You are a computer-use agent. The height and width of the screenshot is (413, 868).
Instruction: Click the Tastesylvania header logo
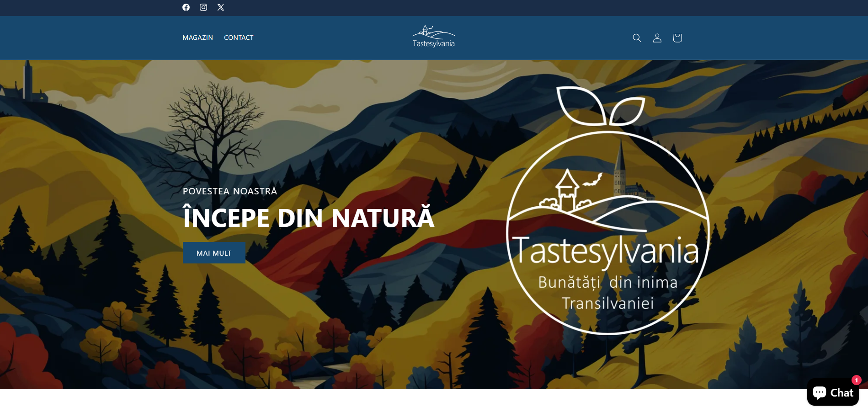pyautogui.click(x=434, y=37)
